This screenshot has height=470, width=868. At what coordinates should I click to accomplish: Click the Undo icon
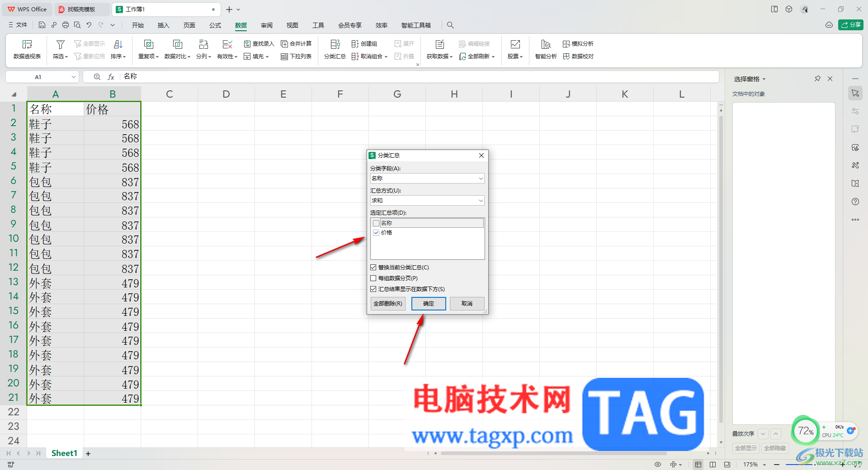89,25
